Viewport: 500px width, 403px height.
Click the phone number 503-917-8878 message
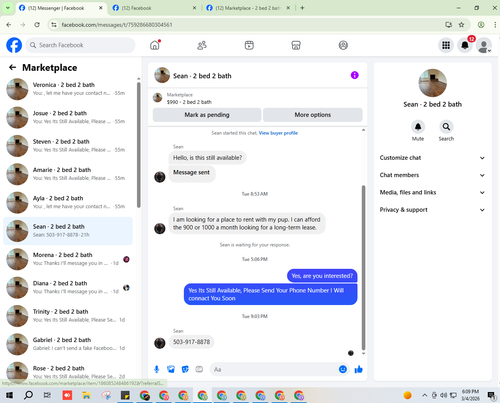191,342
